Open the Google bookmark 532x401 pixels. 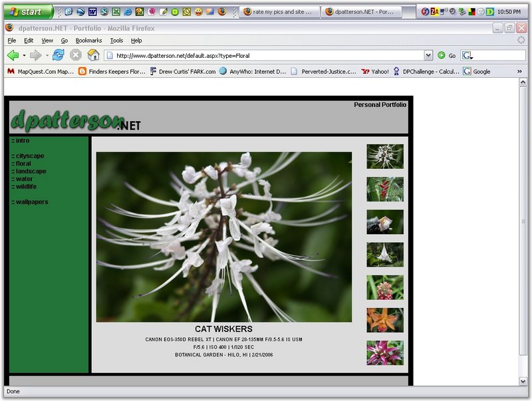[x=477, y=72]
